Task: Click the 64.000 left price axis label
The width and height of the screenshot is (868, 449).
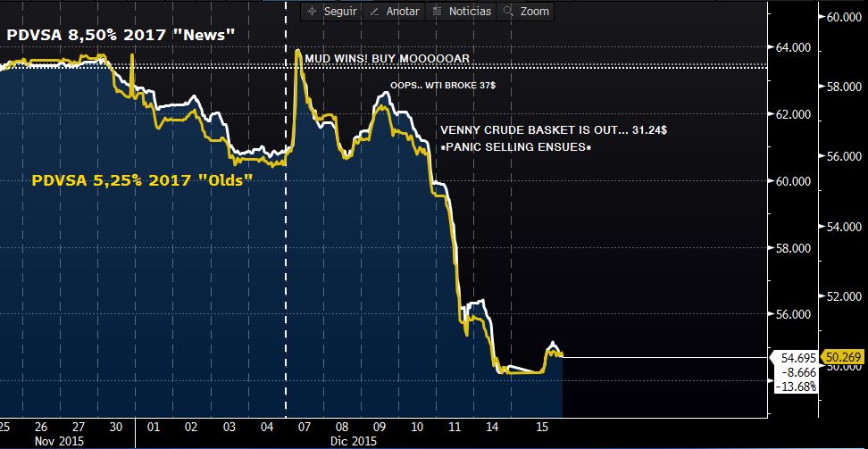Action: point(790,48)
